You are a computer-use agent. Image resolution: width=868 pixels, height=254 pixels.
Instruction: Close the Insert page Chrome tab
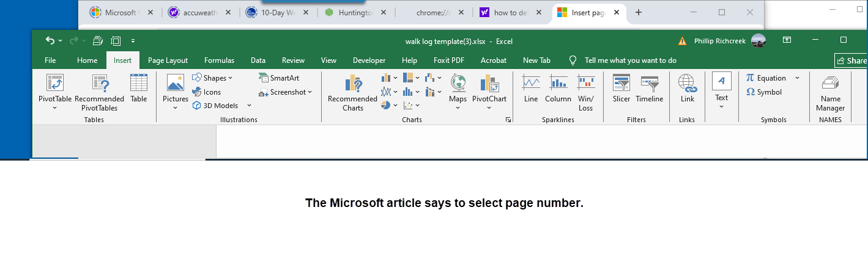(617, 12)
